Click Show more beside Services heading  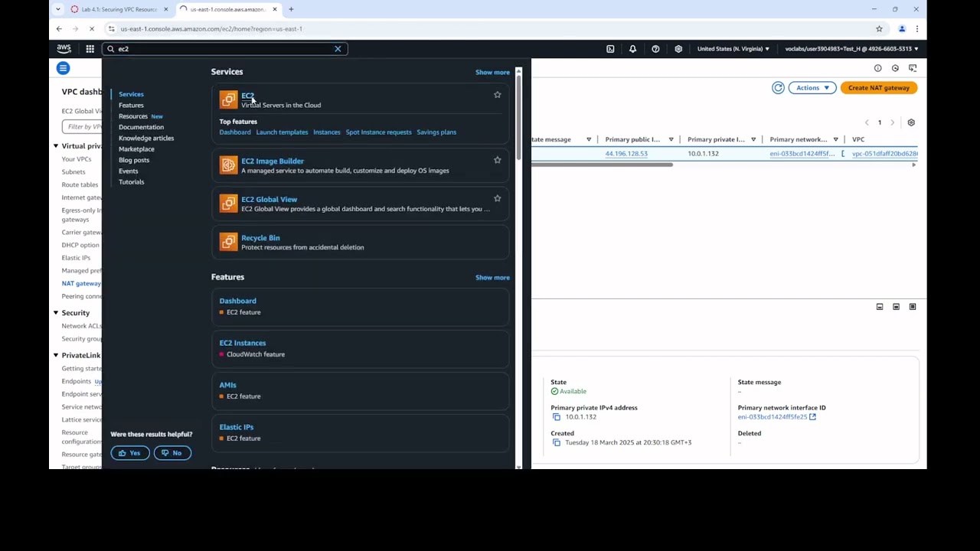[x=492, y=73]
